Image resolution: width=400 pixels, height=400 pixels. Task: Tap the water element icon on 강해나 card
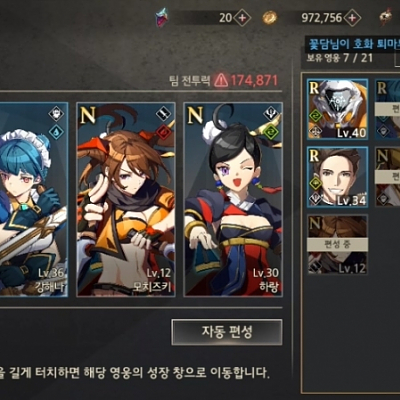[x=56, y=132]
